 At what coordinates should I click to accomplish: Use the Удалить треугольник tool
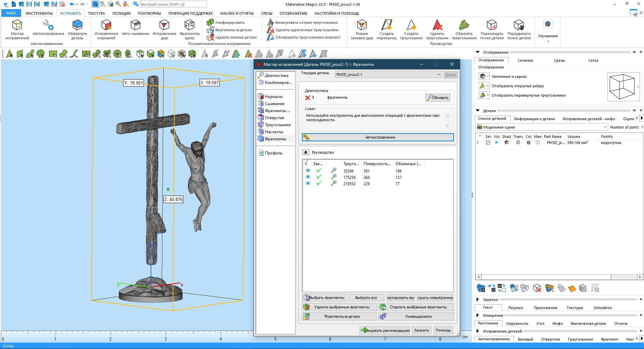pyautogui.click(x=437, y=30)
